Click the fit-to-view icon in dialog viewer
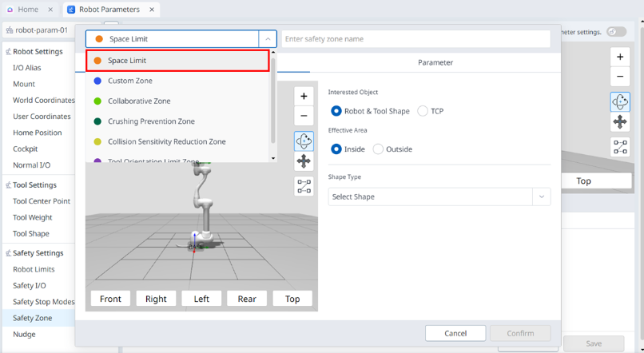644x353 pixels. point(304,186)
